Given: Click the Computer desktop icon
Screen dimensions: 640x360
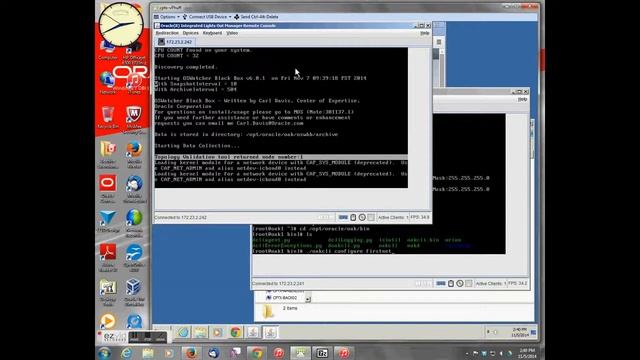Looking at the screenshot, I should (108, 51).
